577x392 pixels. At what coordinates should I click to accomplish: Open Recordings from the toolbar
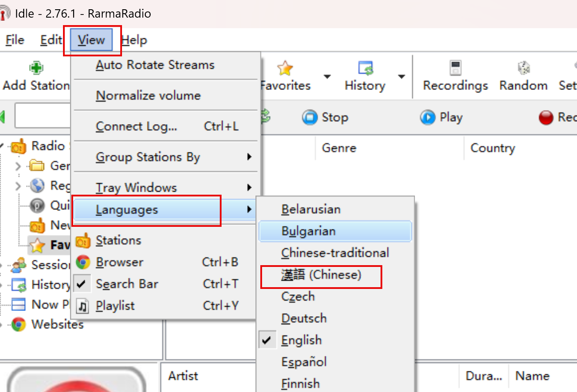[x=455, y=68]
